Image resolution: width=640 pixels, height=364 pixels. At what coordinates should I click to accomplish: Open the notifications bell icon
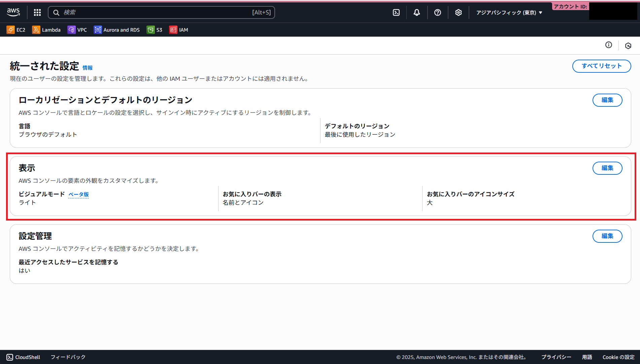(417, 12)
